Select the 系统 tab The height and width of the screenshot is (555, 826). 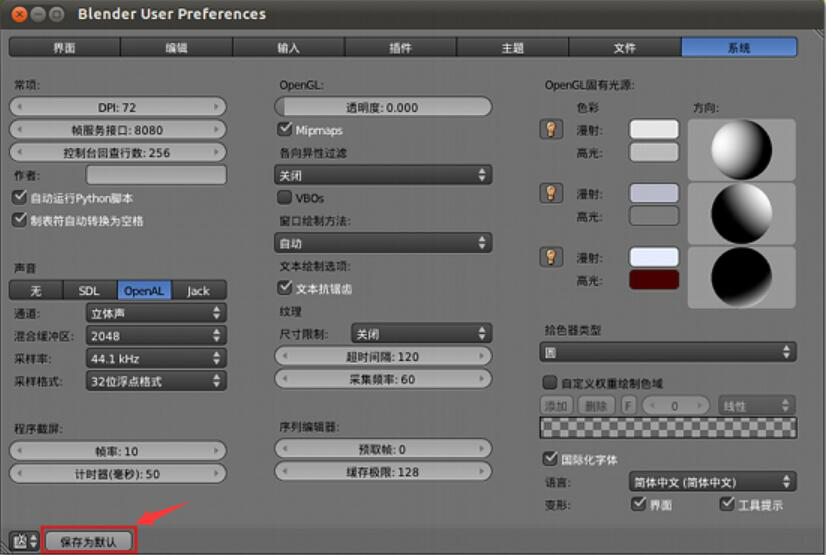[x=739, y=47]
